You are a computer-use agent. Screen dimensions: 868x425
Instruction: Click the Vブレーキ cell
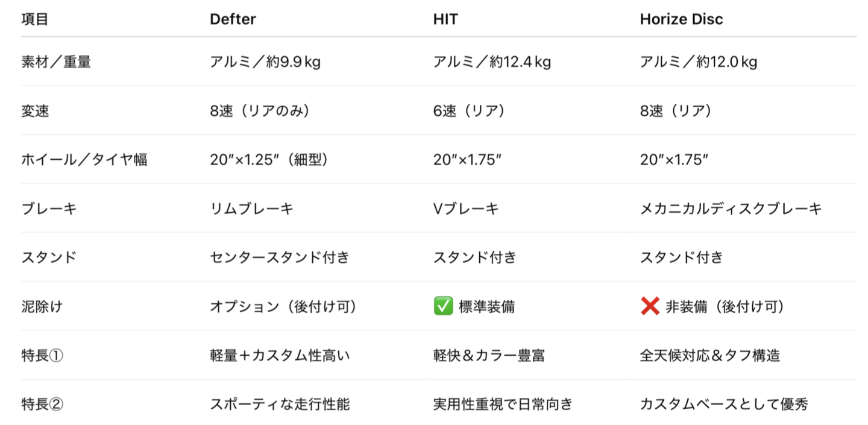(466, 209)
